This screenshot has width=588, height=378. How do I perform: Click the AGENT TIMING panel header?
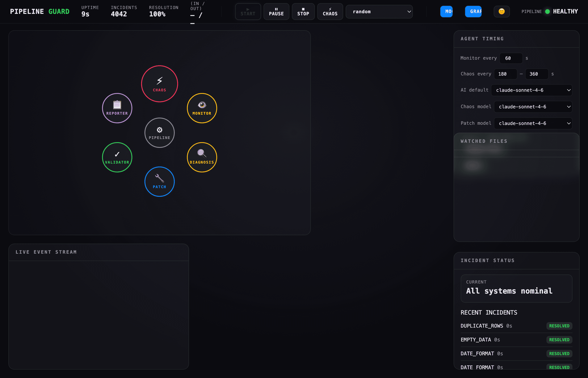(x=516, y=39)
